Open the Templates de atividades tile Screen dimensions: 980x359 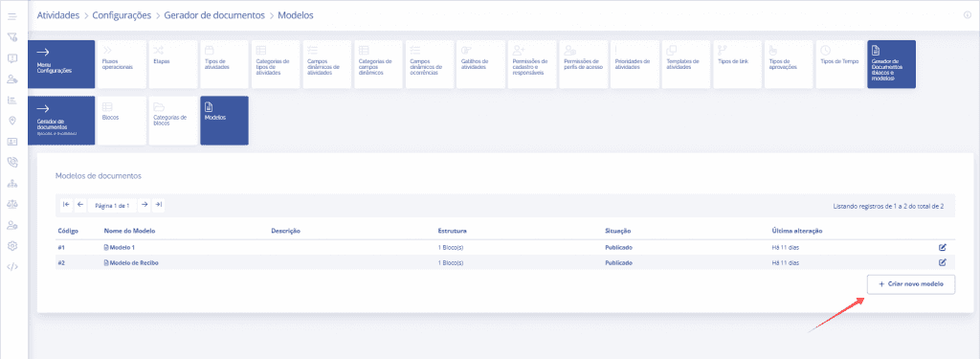click(686, 64)
